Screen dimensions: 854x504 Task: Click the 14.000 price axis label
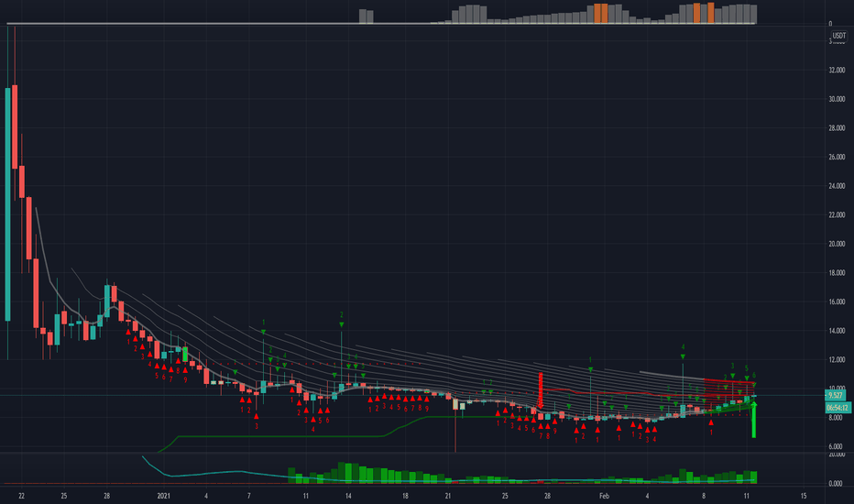(x=837, y=331)
